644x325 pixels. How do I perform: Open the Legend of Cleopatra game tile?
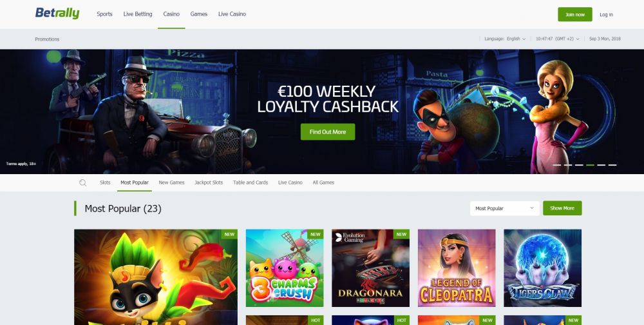pyautogui.click(x=457, y=268)
